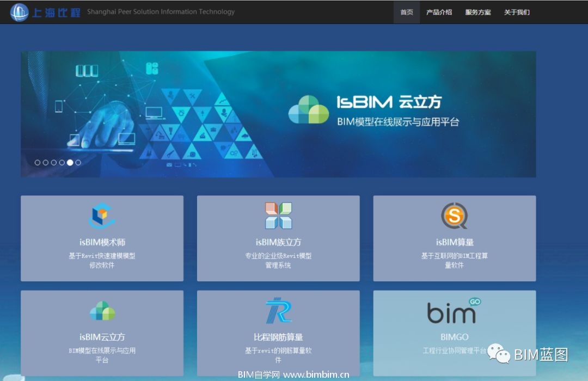Click the 比程钢筋算量 blue R icon
This screenshot has width=588, height=381.
click(x=278, y=310)
